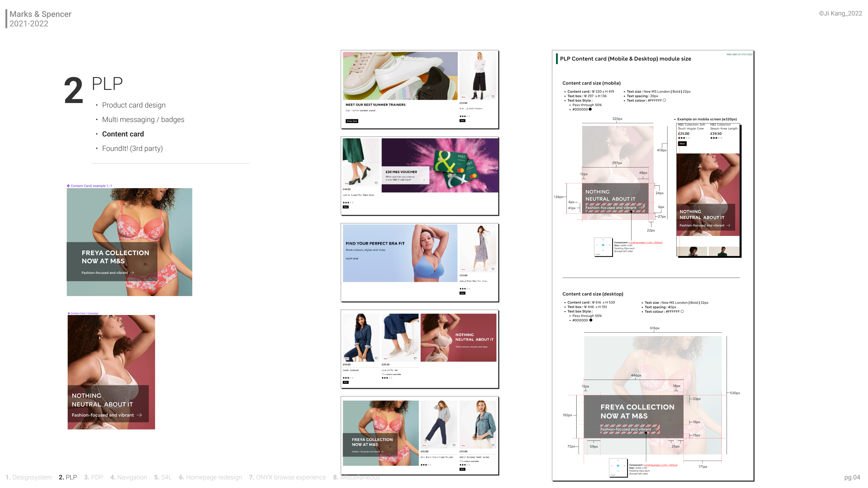Screen dimensions: 868x488
Task: Select 4. Navigation in bottom section list
Action: (128, 477)
